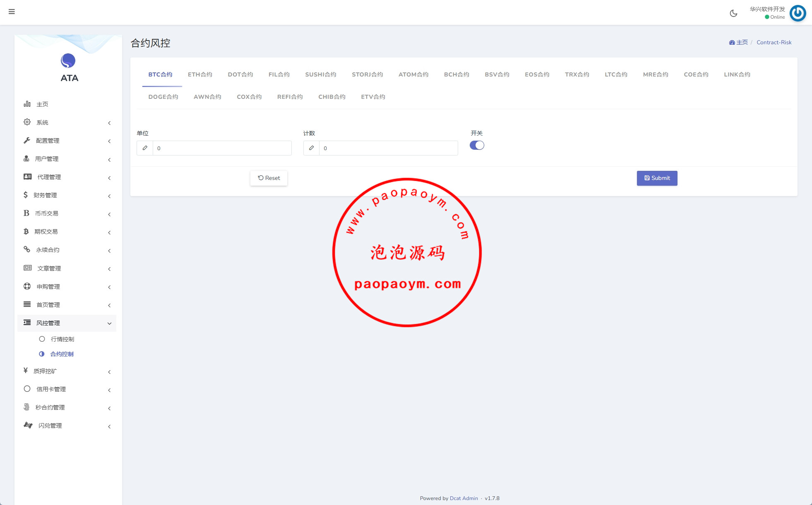Click into the 计数 input field
Screen dimensions: 812x505
388,148
